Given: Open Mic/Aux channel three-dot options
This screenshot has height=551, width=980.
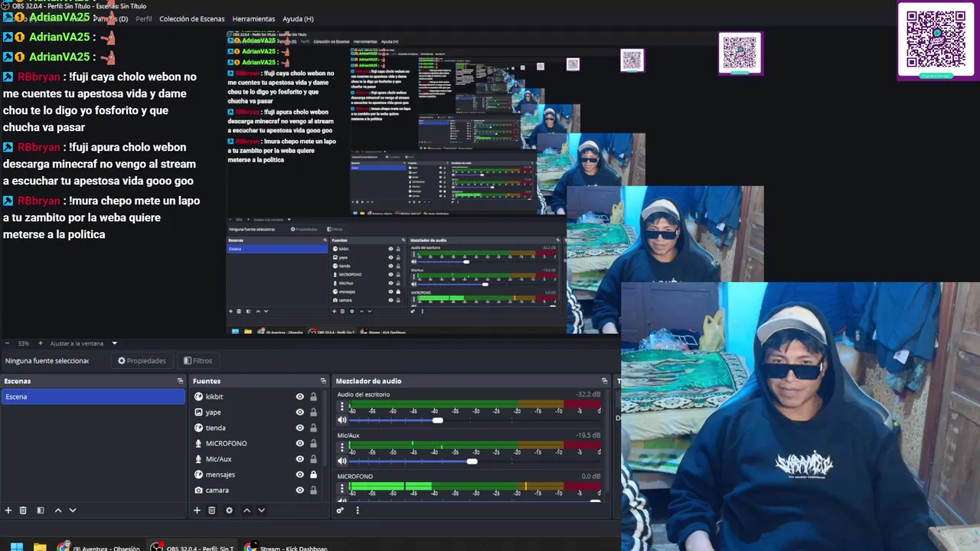Looking at the screenshot, I should point(342,448).
